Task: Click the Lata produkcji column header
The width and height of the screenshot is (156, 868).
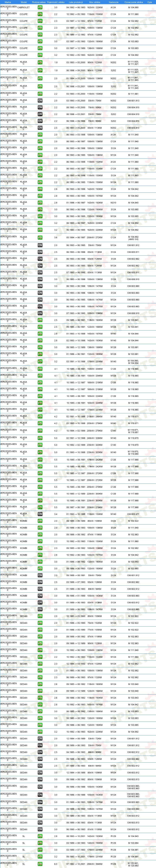Action: coord(76,2)
